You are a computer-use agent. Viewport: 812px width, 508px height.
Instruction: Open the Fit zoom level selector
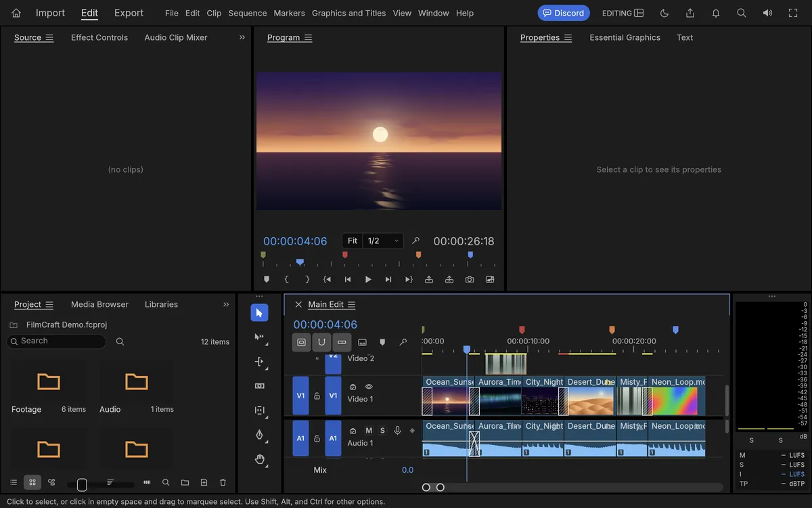tap(353, 240)
